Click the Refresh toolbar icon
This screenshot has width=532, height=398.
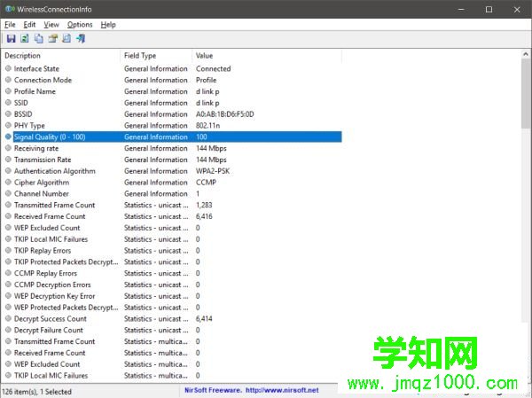point(25,39)
